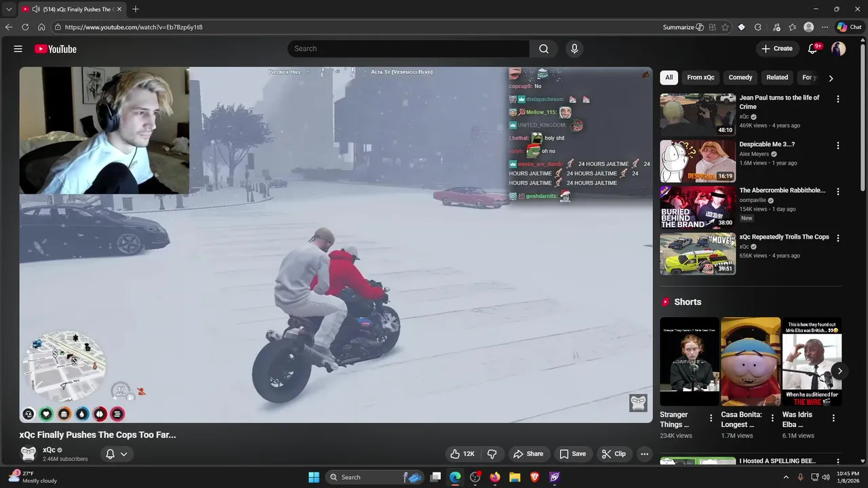868x488 pixels.
Task: Open Copilot Chat in browser toolbar
Action: (849, 27)
